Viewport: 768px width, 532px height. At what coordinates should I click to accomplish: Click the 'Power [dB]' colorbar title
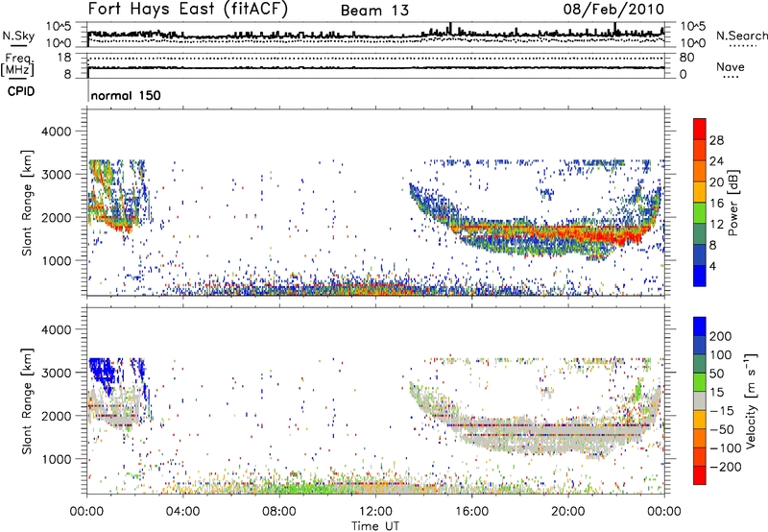pyautogui.click(x=732, y=203)
